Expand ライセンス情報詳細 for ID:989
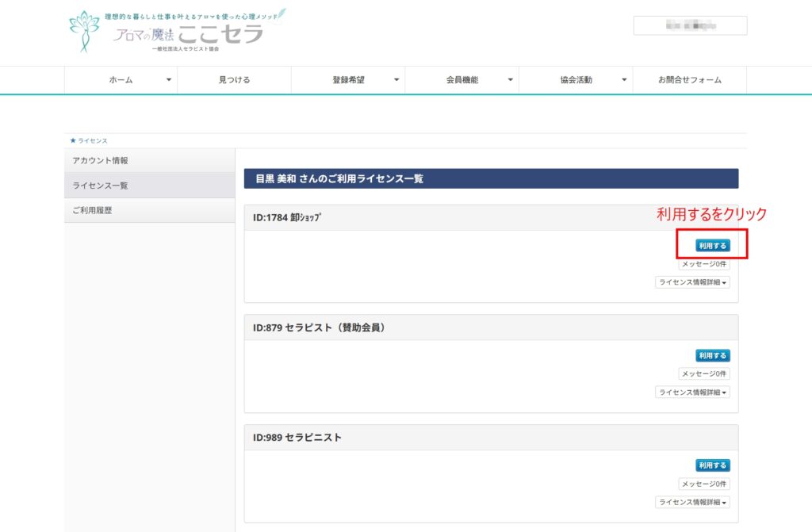This screenshot has width=812, height=532. (x=692, y=502)
